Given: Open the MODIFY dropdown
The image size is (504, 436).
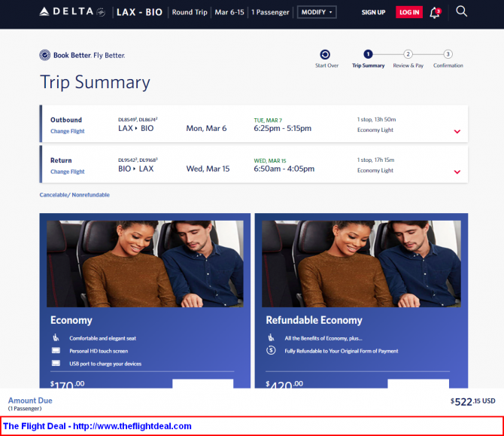Looking at the screenshot, I should click(317, 12).
